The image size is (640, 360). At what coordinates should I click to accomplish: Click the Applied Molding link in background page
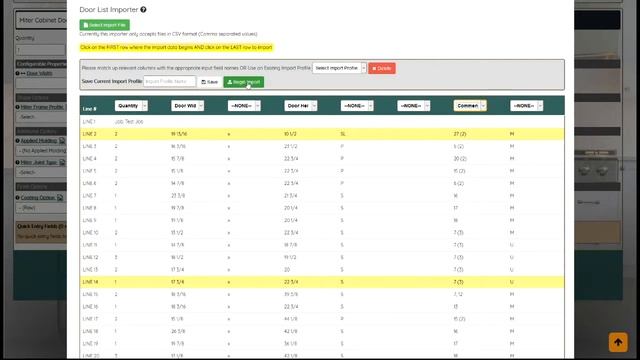(x=39, y=140)
